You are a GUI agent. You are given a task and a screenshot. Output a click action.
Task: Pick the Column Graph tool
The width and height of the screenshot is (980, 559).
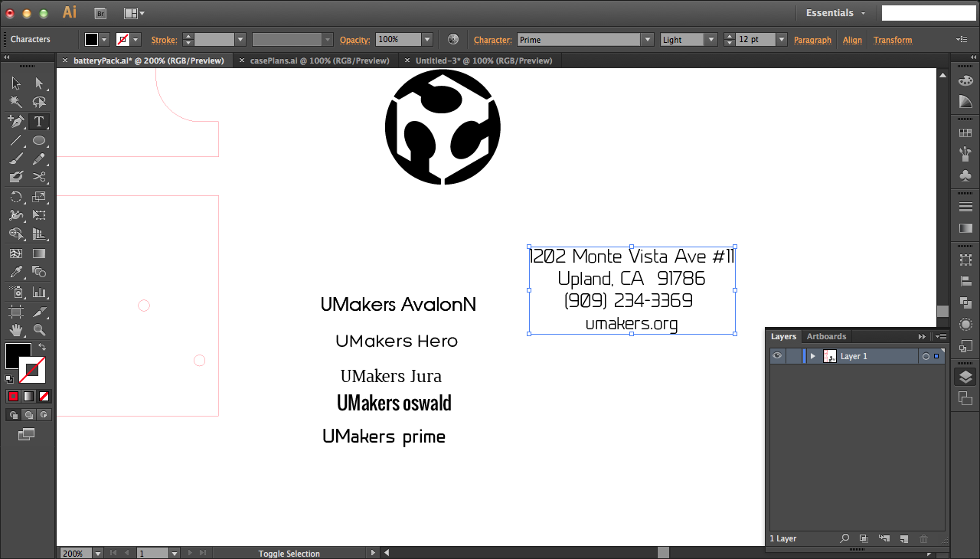point(39,292)
